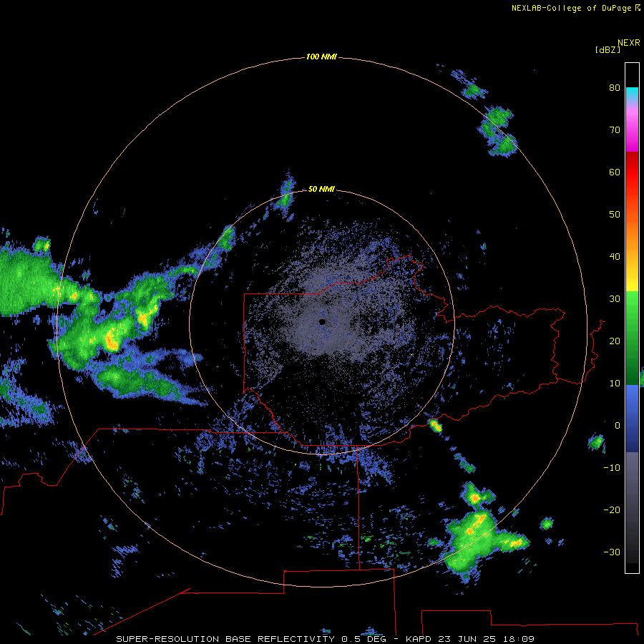Click the 50 NMI range ring label
Screen dimensions: 644x644
point(321,189)
